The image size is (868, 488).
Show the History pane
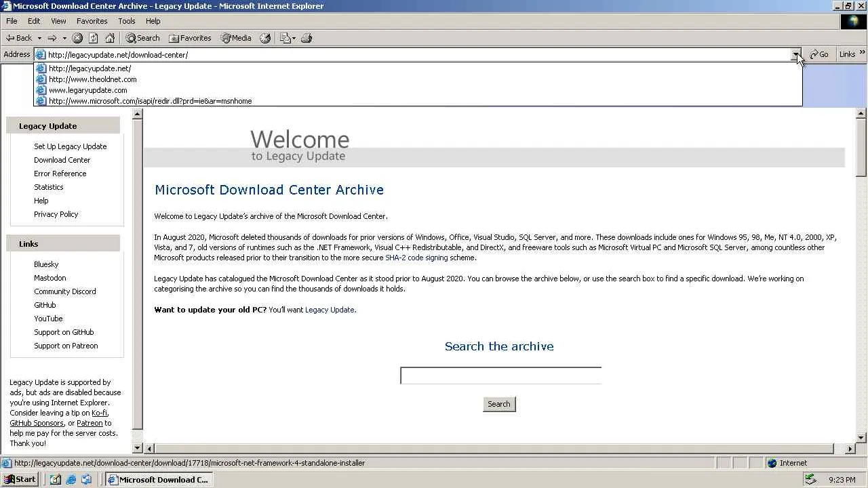[x=265, y=38]
